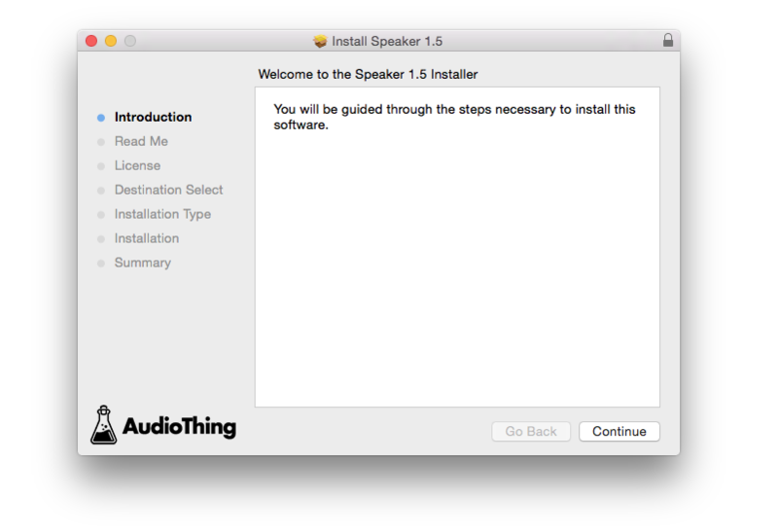This screenshot has width=778, height=532.
Task: Click the gray bullet beside Summary
Action: 101,264
